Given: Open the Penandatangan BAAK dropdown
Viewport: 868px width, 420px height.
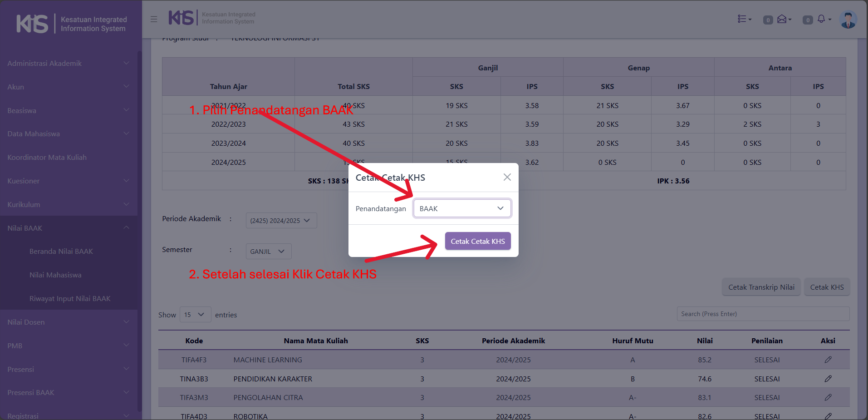Looking at the screenshot, I should (462, 208).
